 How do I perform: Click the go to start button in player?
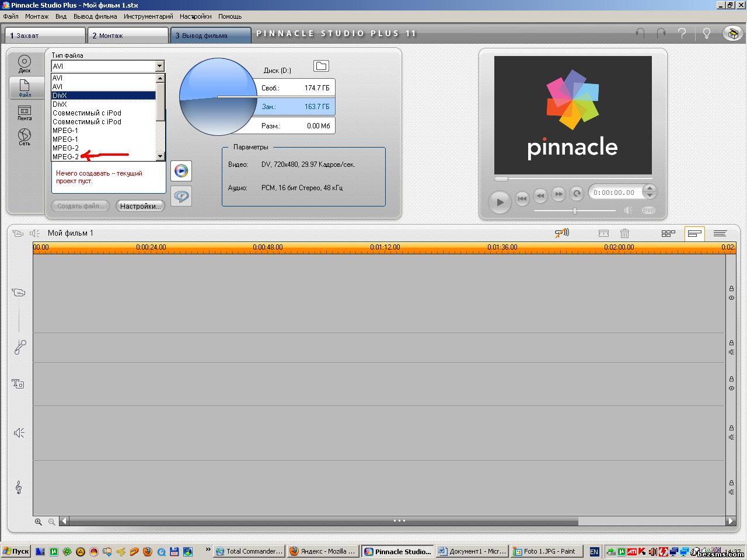tap(522, 198)
